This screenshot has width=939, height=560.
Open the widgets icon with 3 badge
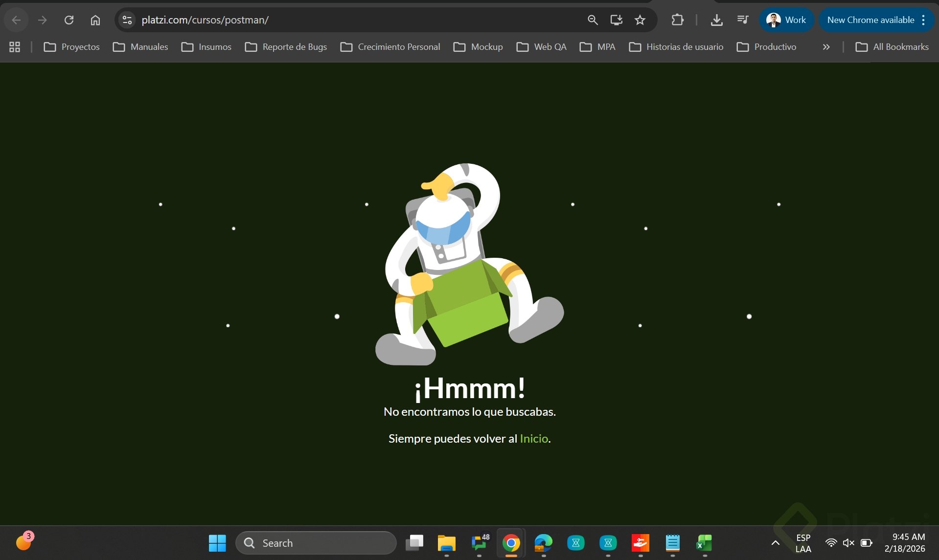pos(24,542)
